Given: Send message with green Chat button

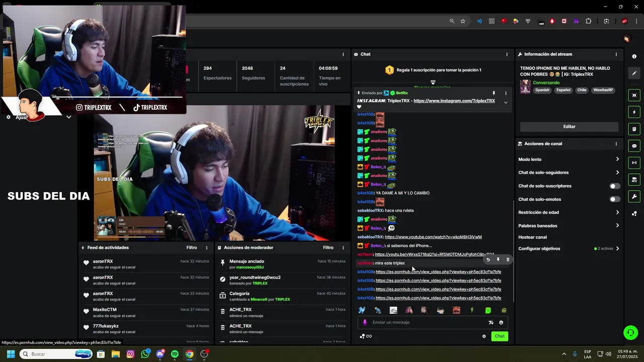Looking at the screenshot, I should click(499, 336).
